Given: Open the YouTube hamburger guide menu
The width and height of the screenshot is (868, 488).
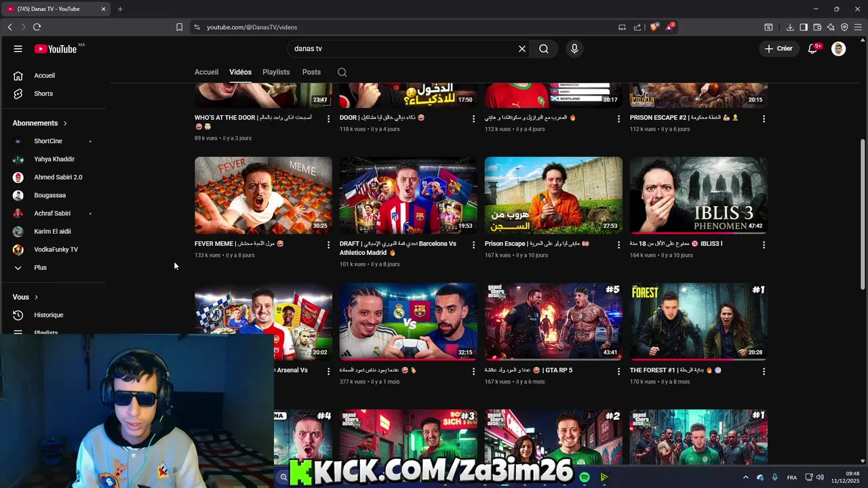Looking at the screenshot, I should pyautogui.click(x=18, y=49).
